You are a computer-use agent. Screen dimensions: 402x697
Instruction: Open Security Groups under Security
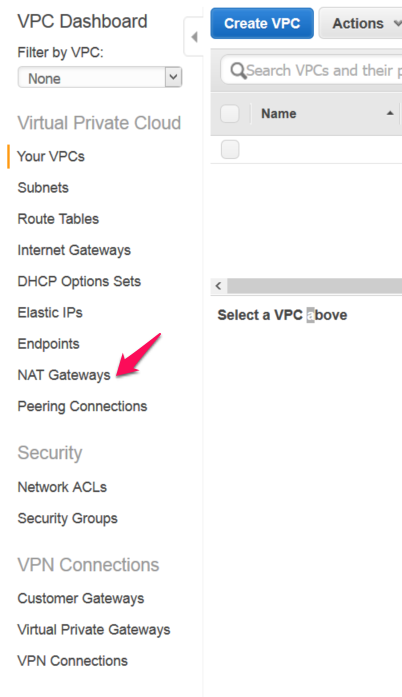click(x=68, y=518)
